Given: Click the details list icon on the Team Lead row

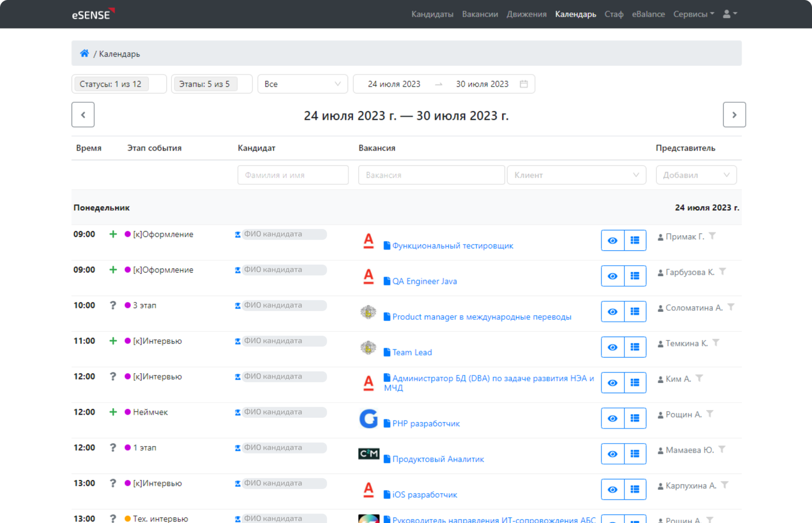Looking at the screenshot, I should click(x=635, y=347).
